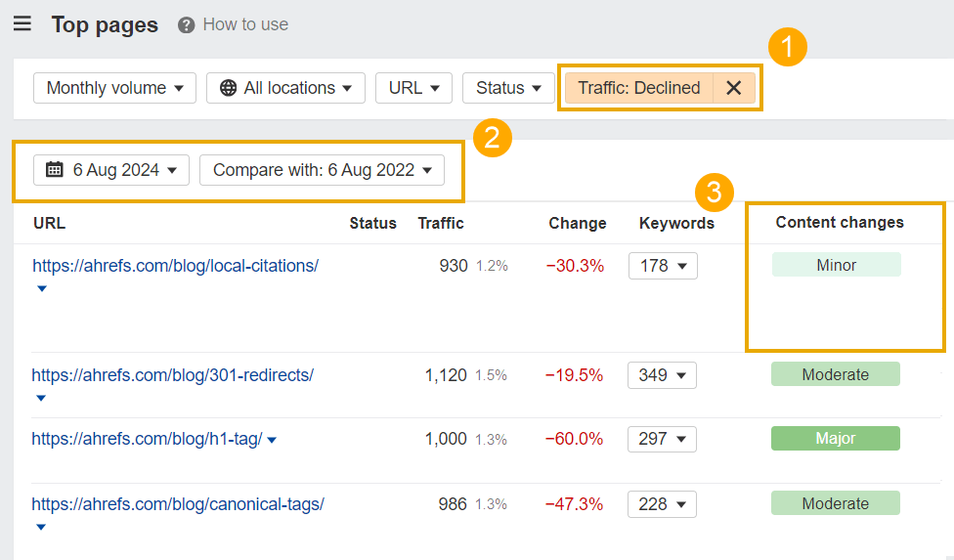
Task: Select the 1,000 traffic value
Action: pos(446,439)
